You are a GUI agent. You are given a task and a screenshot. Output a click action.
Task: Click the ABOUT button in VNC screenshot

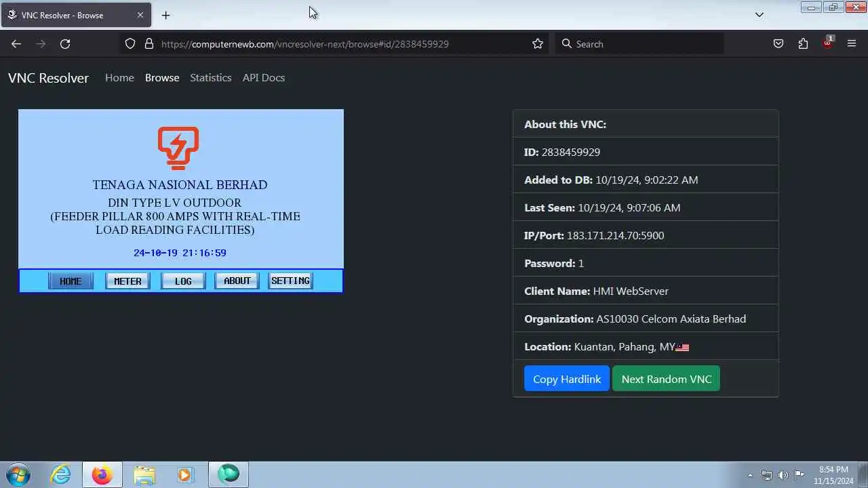[x=237, y=281]
